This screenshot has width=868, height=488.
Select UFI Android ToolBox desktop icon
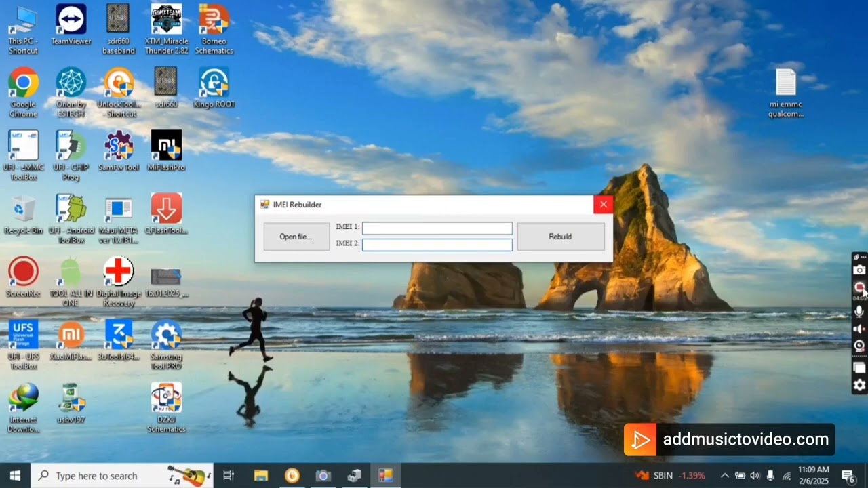point(71,219)
